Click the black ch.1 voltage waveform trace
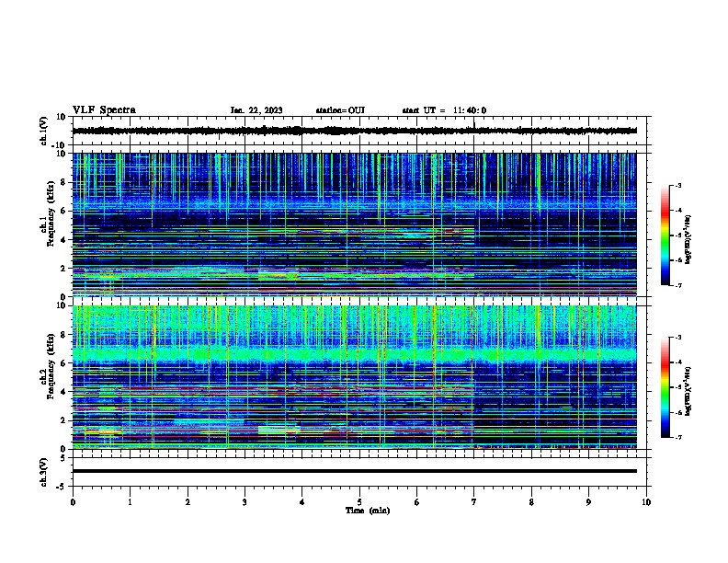This screenshot has width=728, height=563. point(354,131)
